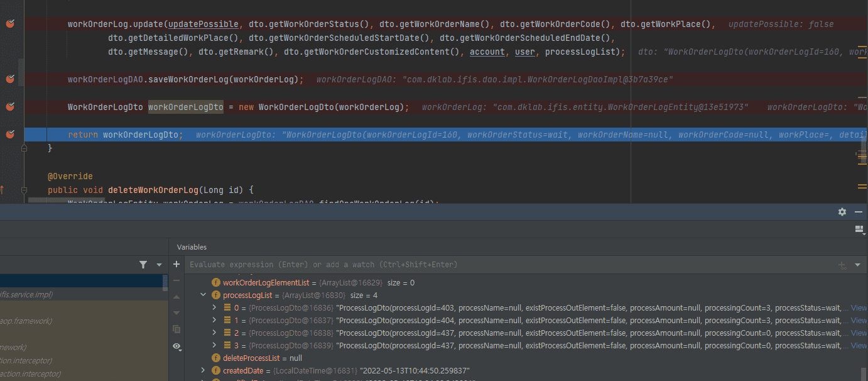Filter frames with the funnel icon

point(143,265)
